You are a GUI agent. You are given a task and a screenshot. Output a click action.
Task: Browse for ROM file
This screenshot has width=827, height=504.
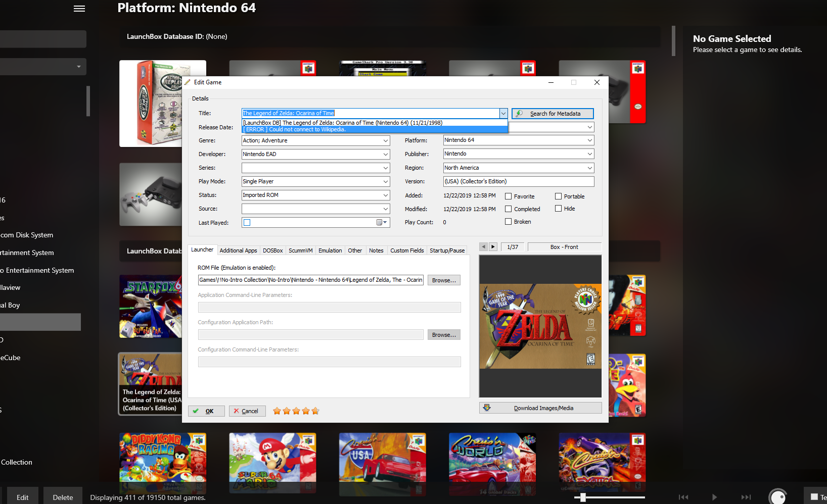(444, 280)
